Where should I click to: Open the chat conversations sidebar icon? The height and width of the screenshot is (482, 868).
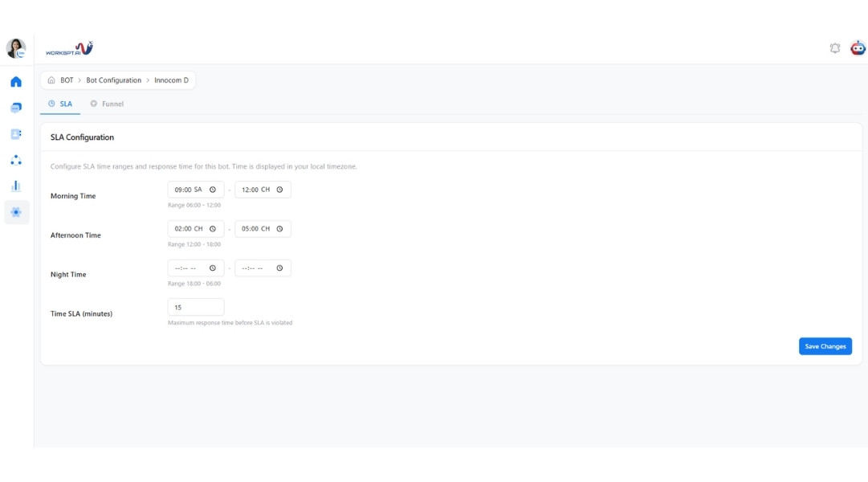pyautogui.click(x=15, y=107)
